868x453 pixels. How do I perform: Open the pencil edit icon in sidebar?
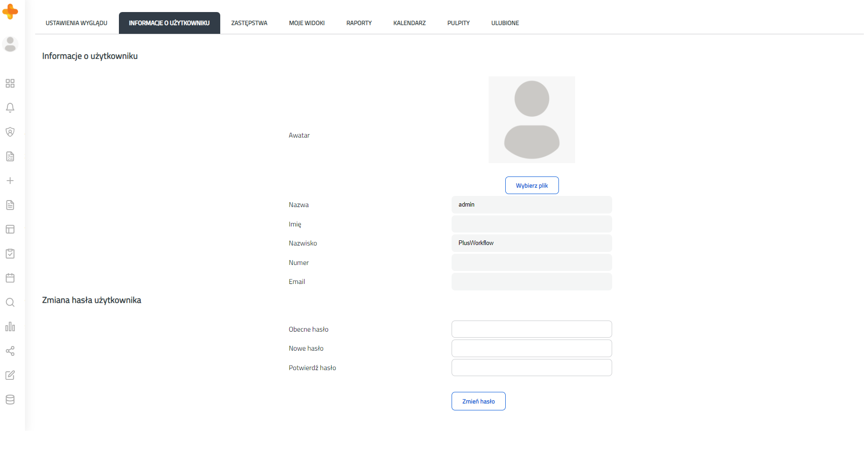point(10,375)
